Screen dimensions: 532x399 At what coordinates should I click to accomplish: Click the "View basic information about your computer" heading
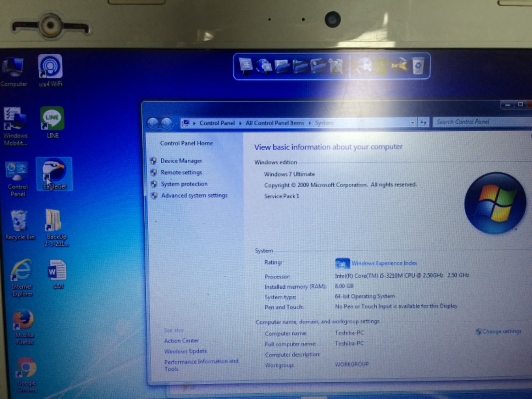coord(328,147)
